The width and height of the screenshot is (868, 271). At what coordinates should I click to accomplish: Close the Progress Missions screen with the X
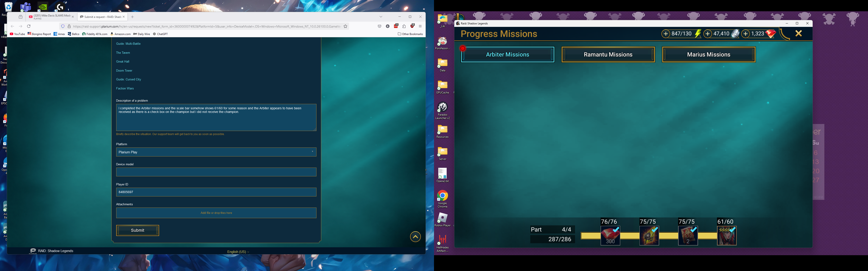798,33
